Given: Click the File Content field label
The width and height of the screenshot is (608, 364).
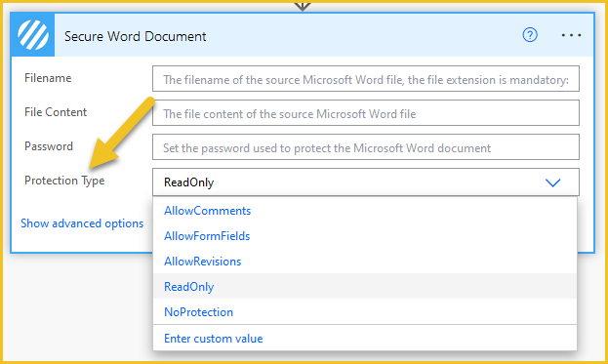Looking at the screenshot, I should click(x=56, y=112).
